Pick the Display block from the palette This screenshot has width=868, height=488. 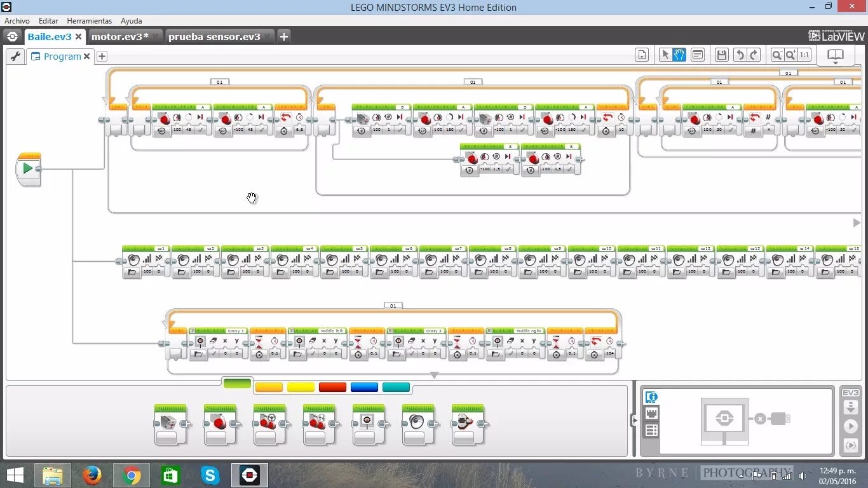pos(369,424)
